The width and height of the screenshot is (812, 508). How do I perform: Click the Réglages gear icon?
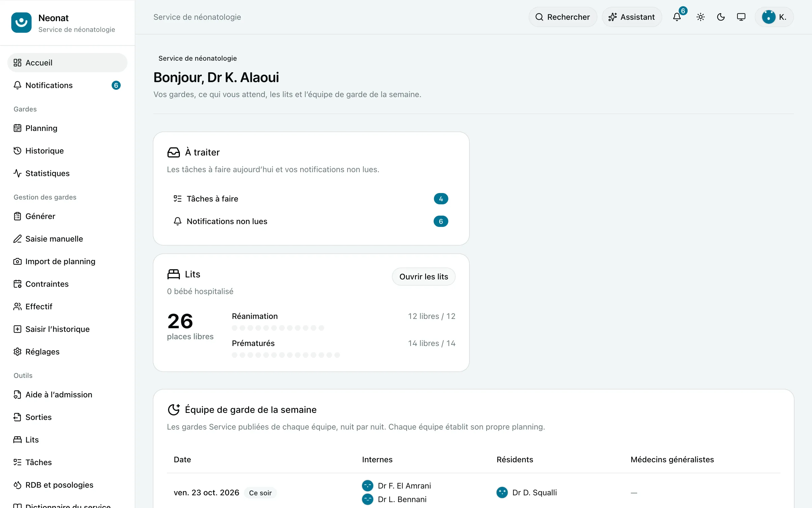17,352
